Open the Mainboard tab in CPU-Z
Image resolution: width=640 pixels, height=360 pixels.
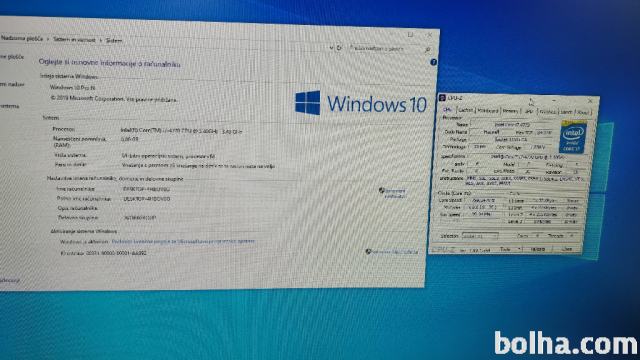click(x=488, y=111)
